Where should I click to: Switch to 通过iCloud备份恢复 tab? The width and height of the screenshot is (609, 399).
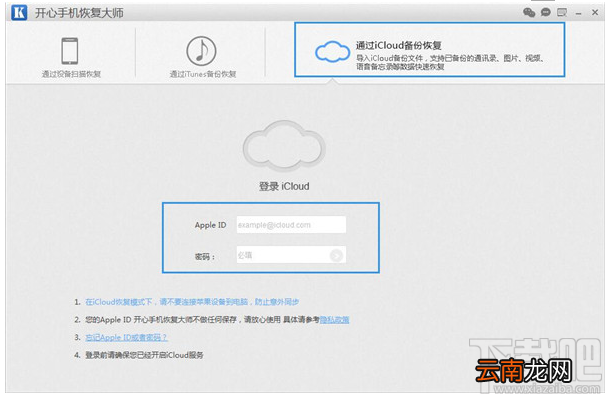(x=430, y=49)
